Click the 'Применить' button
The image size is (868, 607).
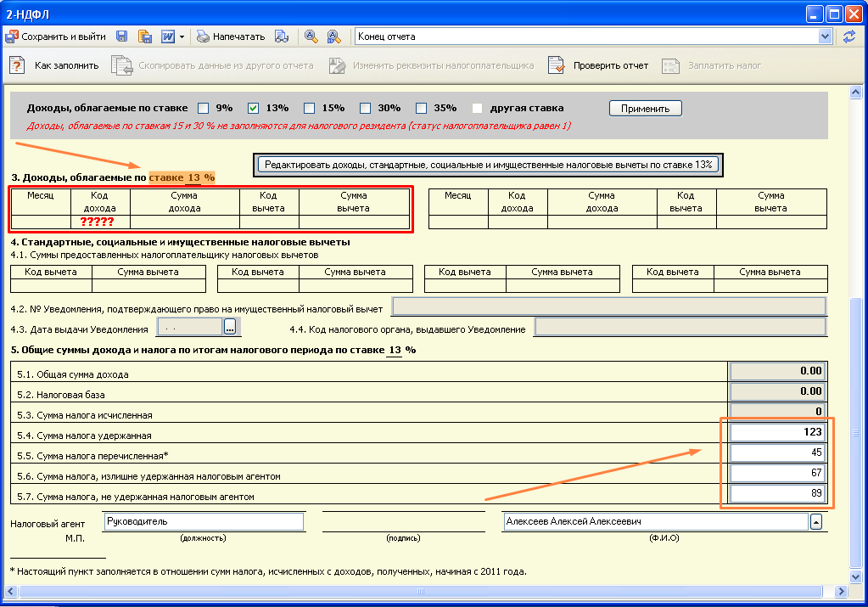coord(646,109)
